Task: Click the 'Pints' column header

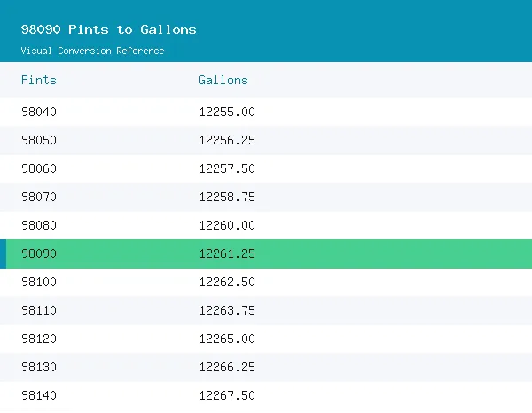Action: (39, 80)
